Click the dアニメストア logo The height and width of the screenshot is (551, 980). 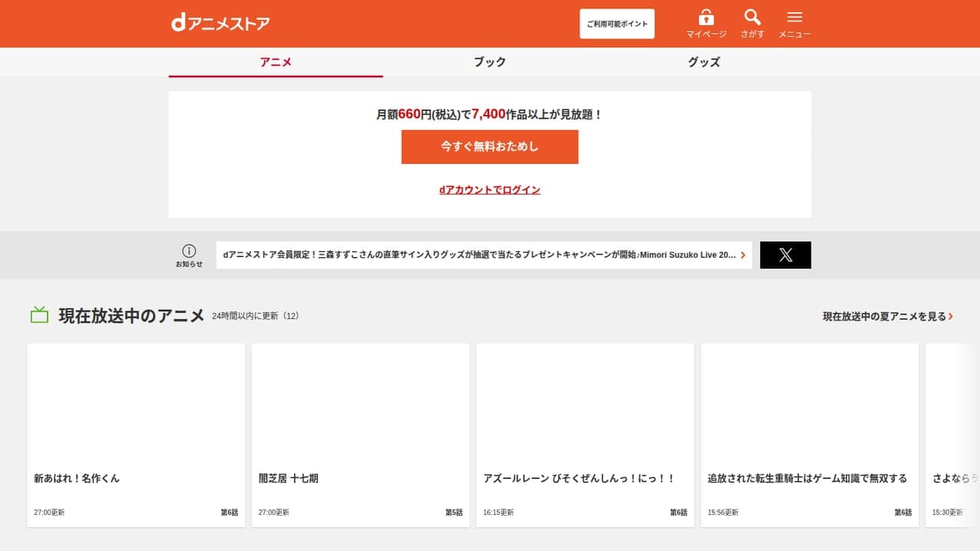point(220,23)
